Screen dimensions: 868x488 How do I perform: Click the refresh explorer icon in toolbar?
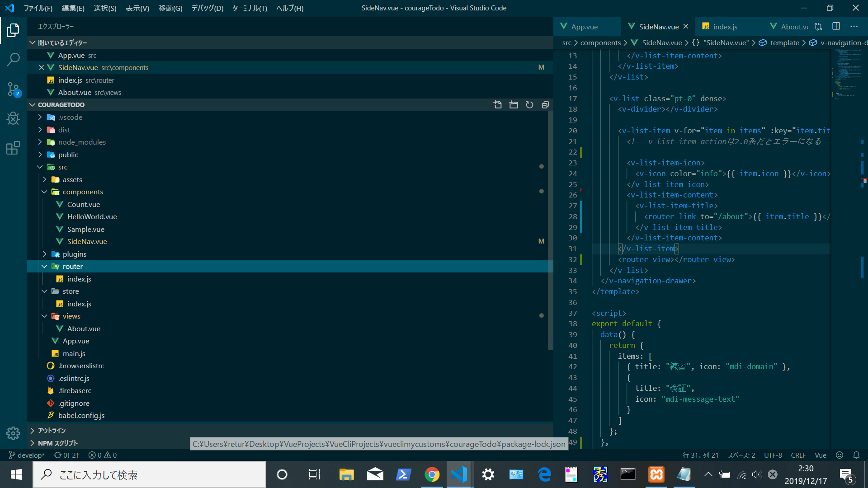pyautogui.click(x=529, y=105)
